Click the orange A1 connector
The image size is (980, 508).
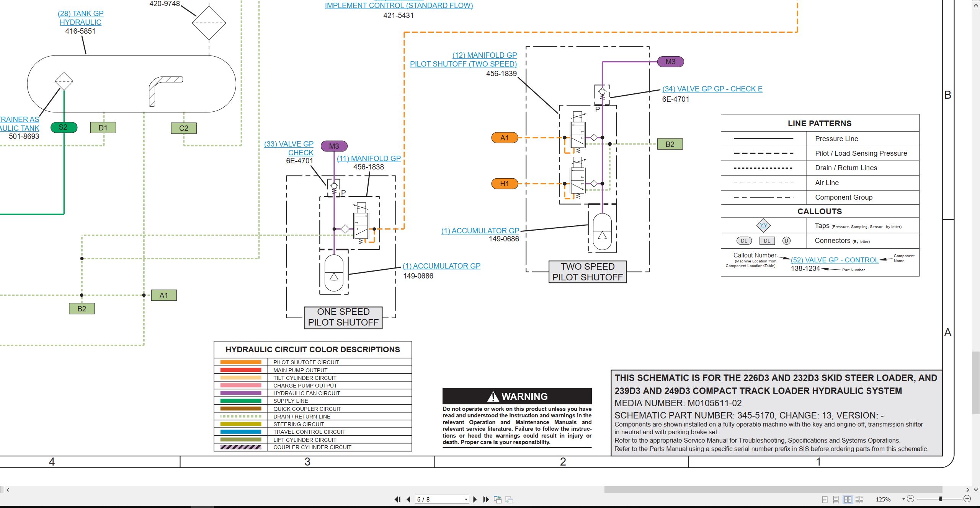tap(505, 138)
